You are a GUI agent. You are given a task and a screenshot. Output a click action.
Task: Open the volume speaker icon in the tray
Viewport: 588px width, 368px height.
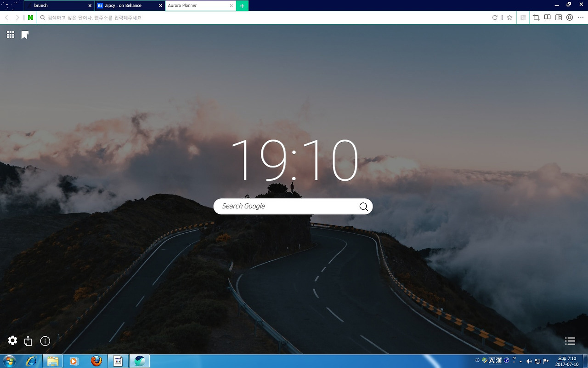(x=529, y=362)
